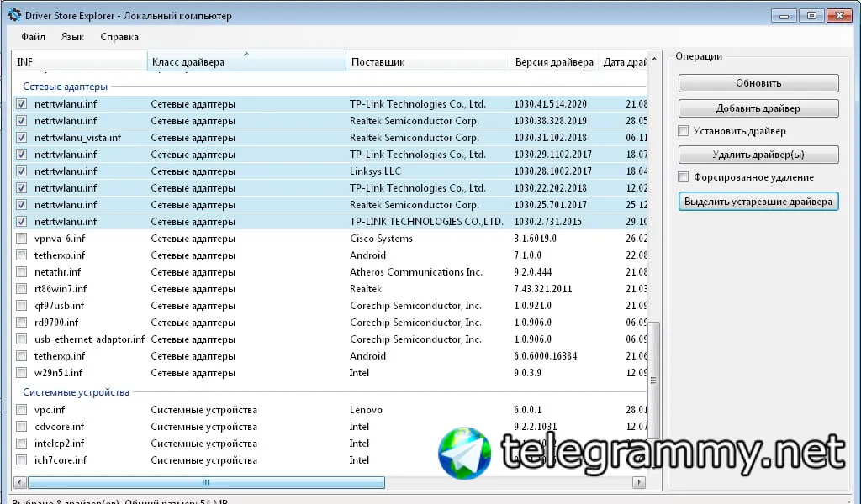Select the Linksys LLC vendor cell

tap(375, 171)
